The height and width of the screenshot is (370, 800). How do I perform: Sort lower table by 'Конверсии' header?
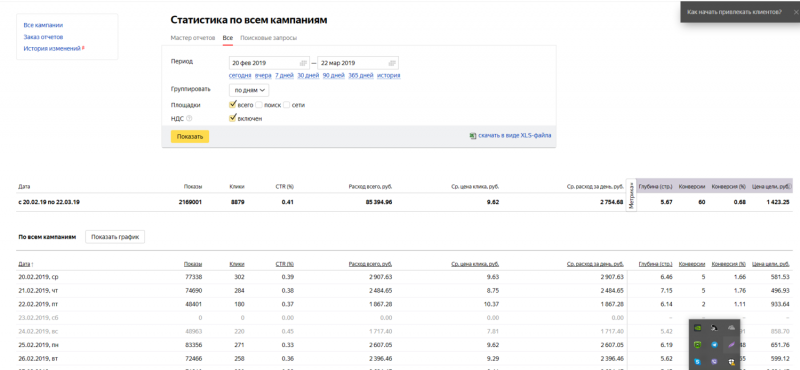pos(692,264)
